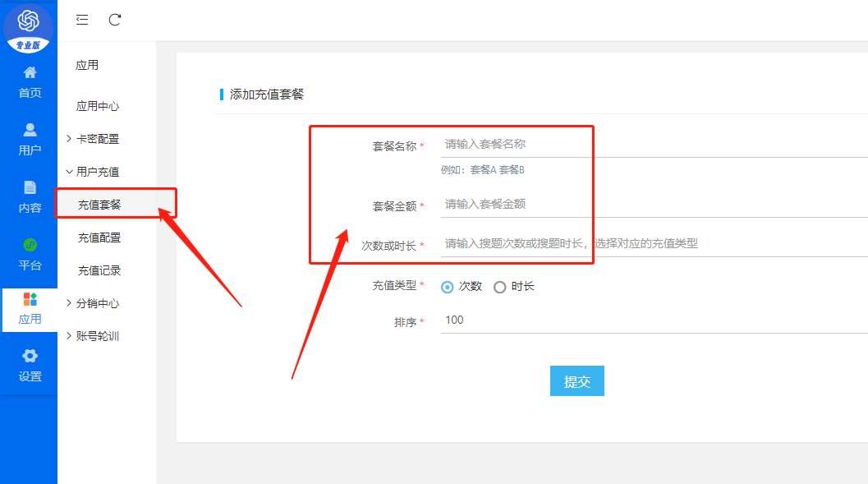Click the 充值类型 field label

[394, 286]
